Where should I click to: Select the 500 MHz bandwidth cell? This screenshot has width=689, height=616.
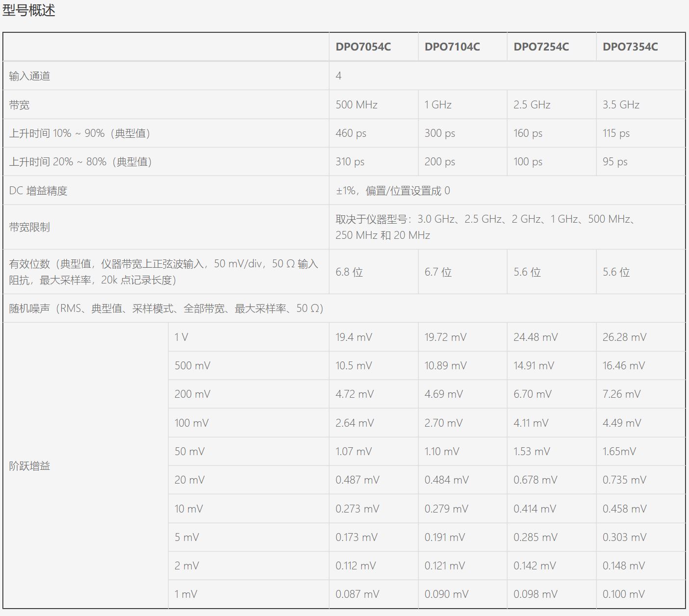coord(357,104)
